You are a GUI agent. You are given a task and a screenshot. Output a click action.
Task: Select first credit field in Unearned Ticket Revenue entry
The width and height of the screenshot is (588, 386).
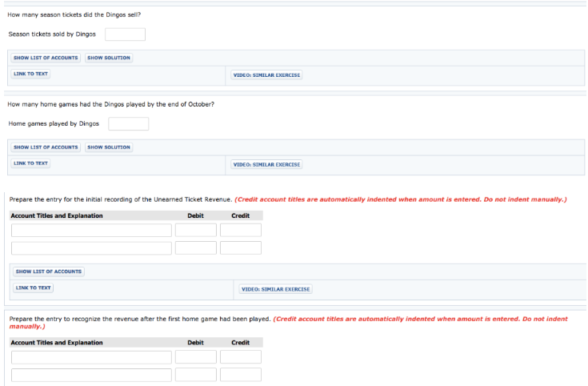point(241,230)
